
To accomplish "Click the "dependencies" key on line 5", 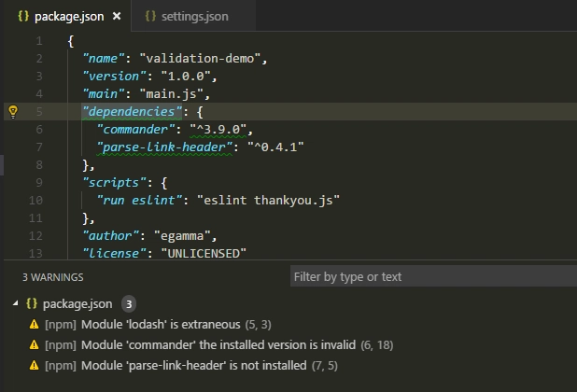I will pyautogui.click(x=132, y=111).
